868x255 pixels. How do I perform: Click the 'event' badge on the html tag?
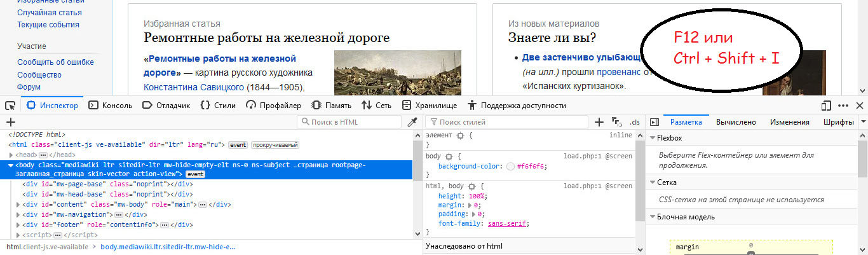tap(238, 145)
